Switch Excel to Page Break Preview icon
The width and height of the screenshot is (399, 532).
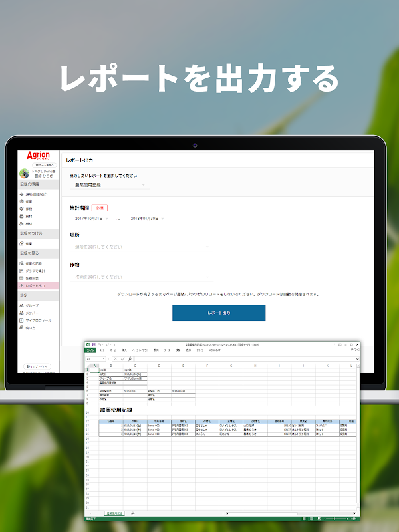(319, 519)
